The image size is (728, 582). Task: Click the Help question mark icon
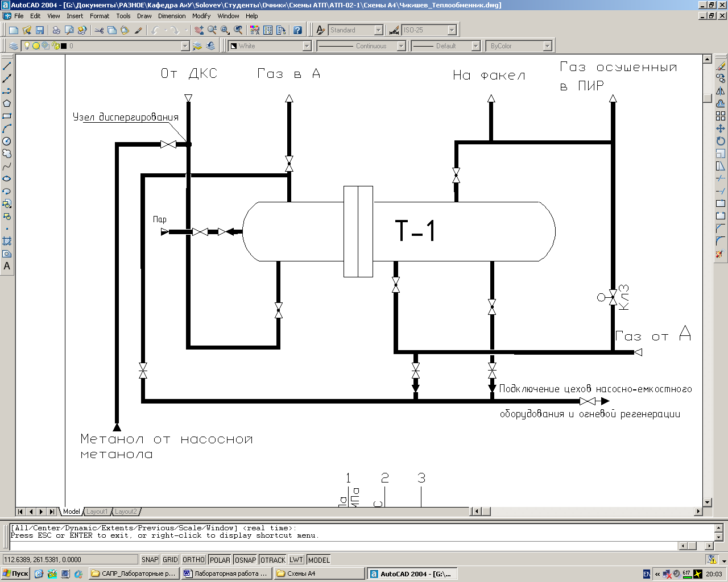pos(297,30)
